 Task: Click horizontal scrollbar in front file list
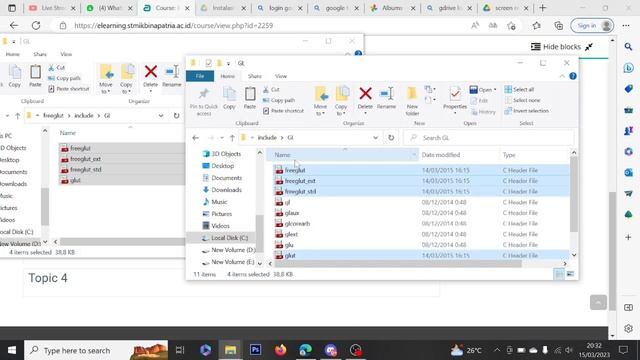coord(398,264)
